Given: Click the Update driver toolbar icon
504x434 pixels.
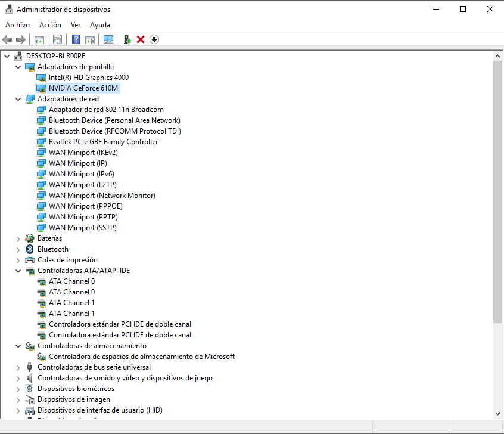Looking at the screenshot, I should click(127, 39).
